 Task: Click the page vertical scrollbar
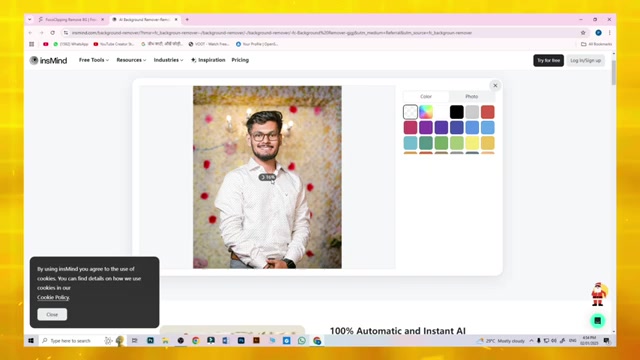613,73
